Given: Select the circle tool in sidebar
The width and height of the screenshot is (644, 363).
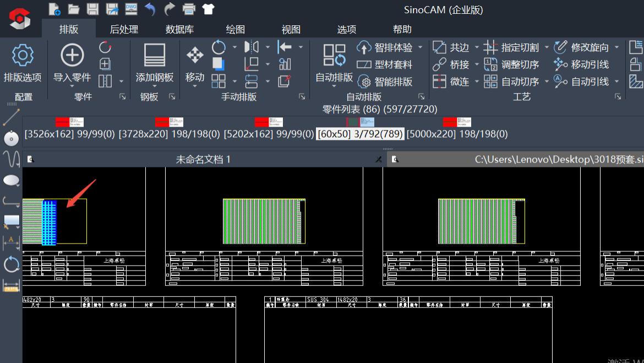Looking at the screenshot, I should (11, 139).
